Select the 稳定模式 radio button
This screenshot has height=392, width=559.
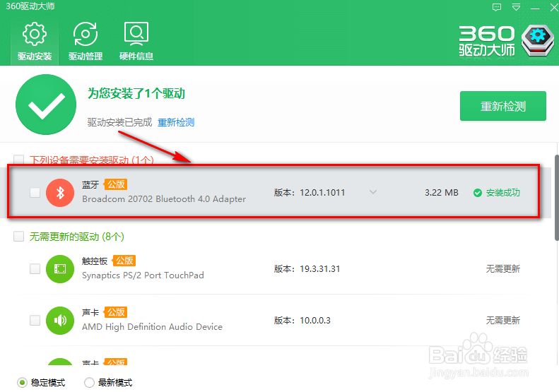pyautogui.click(x=22, y=382)
